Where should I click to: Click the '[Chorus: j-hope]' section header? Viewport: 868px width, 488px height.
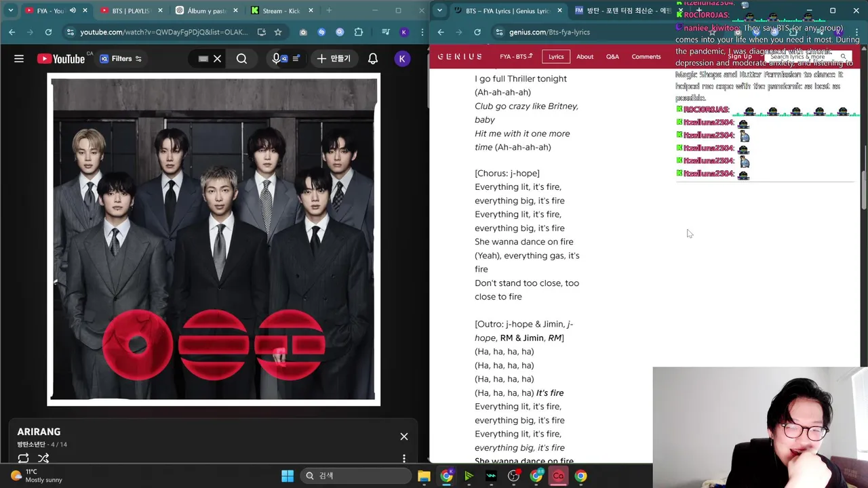[507, 174]
